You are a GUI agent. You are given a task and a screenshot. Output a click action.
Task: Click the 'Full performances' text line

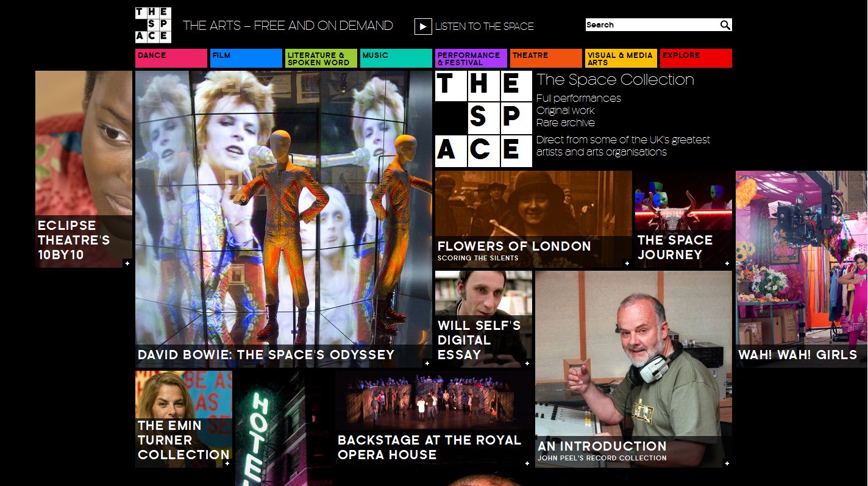point(578,98)
